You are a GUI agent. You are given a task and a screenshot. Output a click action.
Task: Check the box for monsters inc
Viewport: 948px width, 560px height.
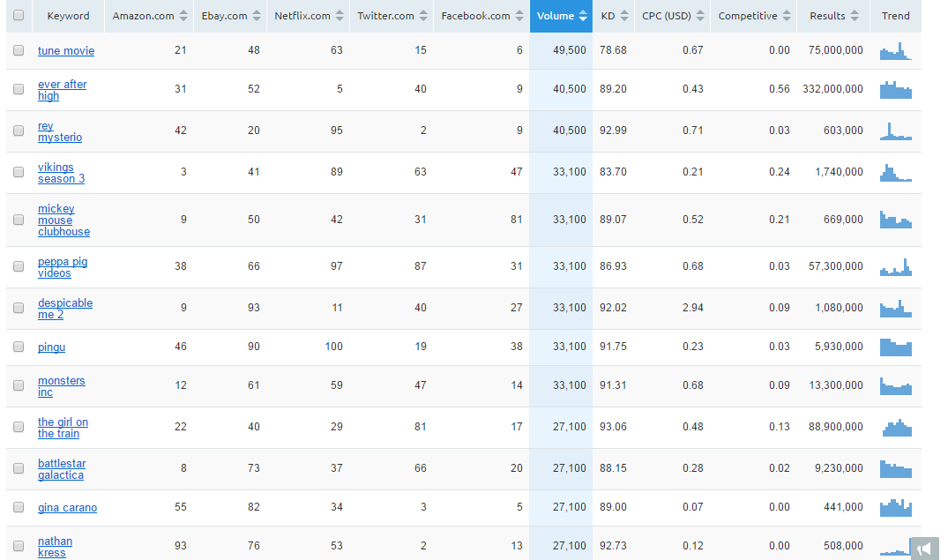pyautogui.click(x=19, y=385)
